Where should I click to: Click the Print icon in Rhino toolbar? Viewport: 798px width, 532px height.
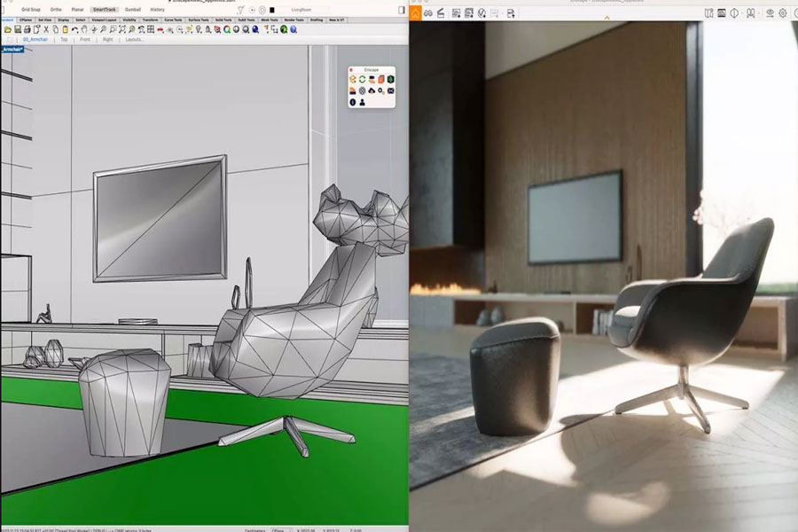[27, 30]
